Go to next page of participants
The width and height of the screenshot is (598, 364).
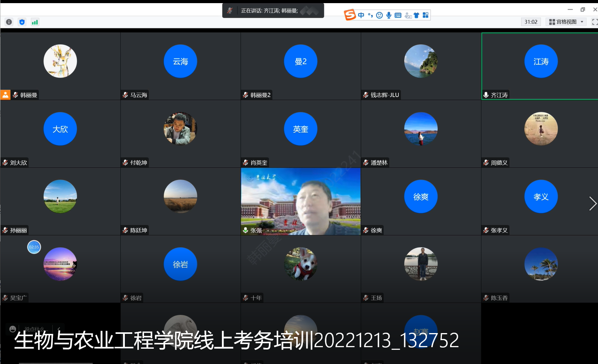click(593, 204)
